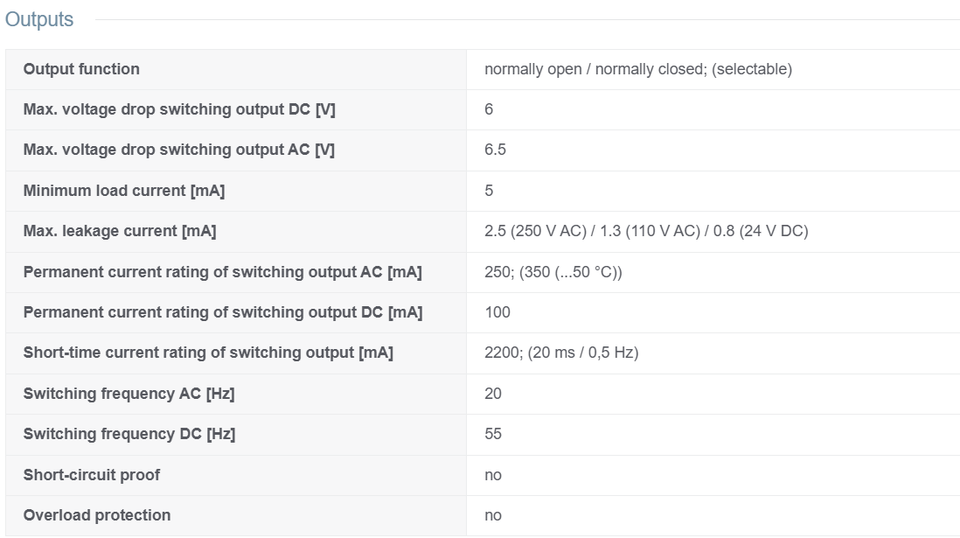Click the Max. leakage current label
Viewport: 960px width, 538px height.
click(x=120, y=231)
